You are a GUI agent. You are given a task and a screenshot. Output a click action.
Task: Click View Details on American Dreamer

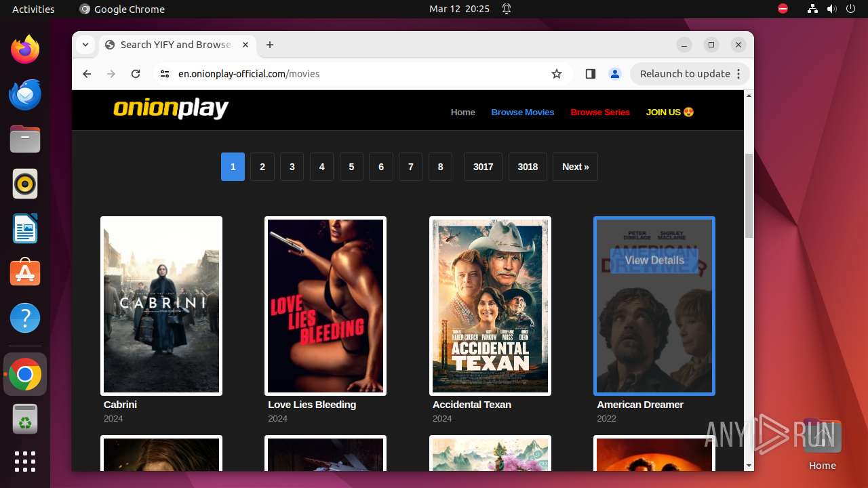coord(654,260)
